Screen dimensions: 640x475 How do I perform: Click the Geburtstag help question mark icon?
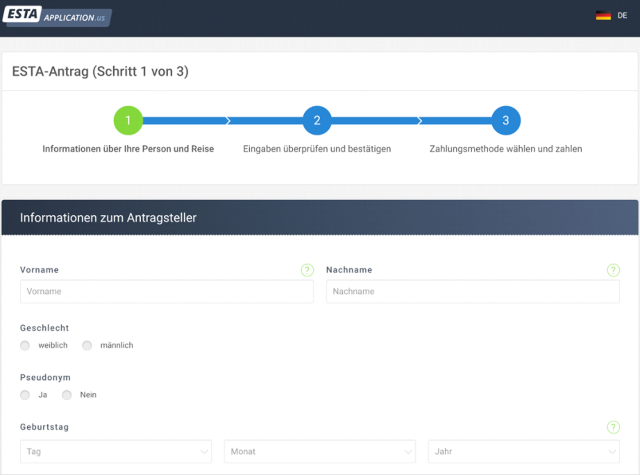pos(613,427)
